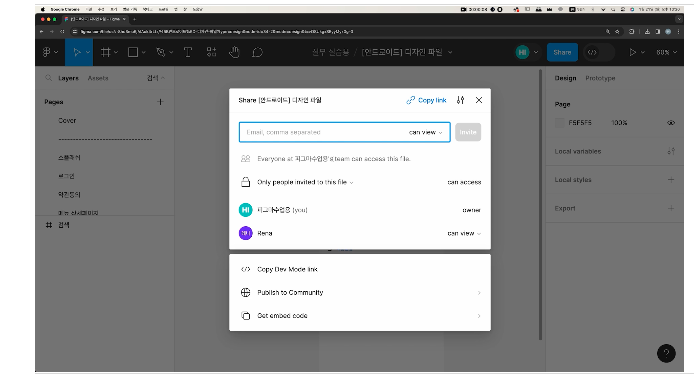The width and height of the screenshot is (694, 390).
Task: Select the Frame tool
Action: [106, 52]
